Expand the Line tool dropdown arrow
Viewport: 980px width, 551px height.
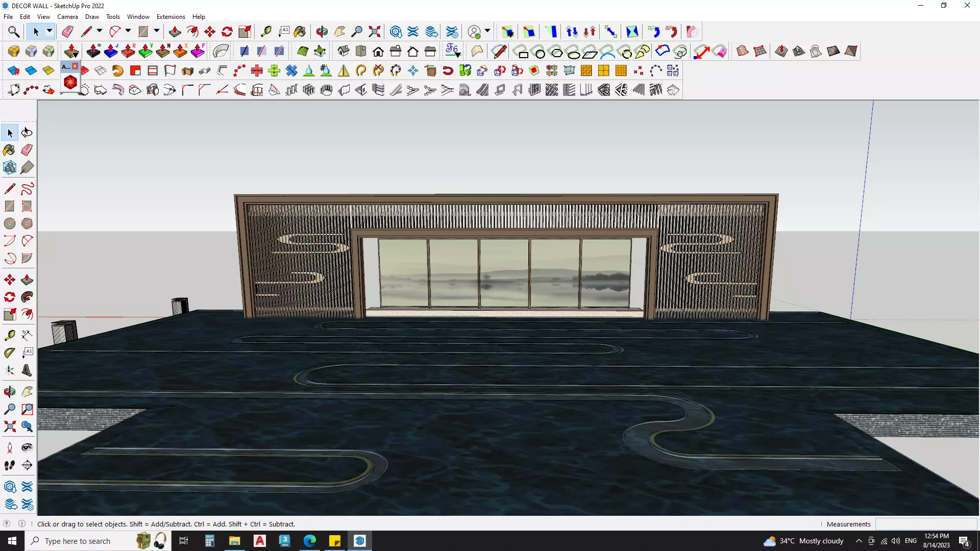click(100, 32)
